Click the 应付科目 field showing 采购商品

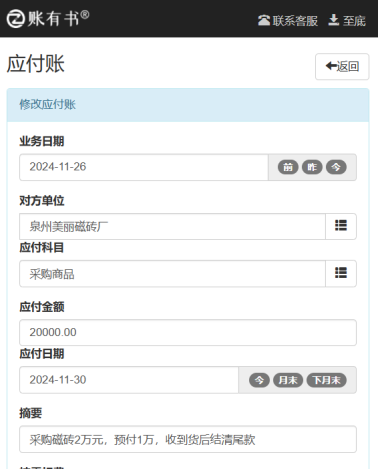[x=172, y=274]
